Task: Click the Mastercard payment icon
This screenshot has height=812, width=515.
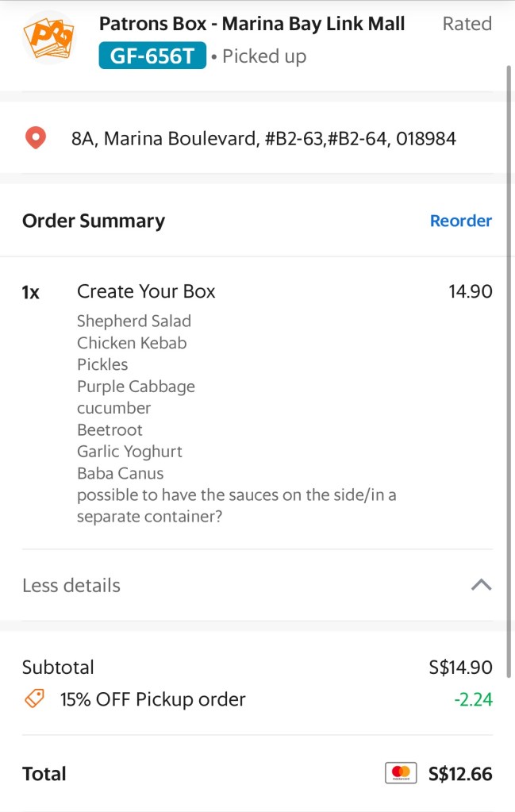Action: (401, 773)
